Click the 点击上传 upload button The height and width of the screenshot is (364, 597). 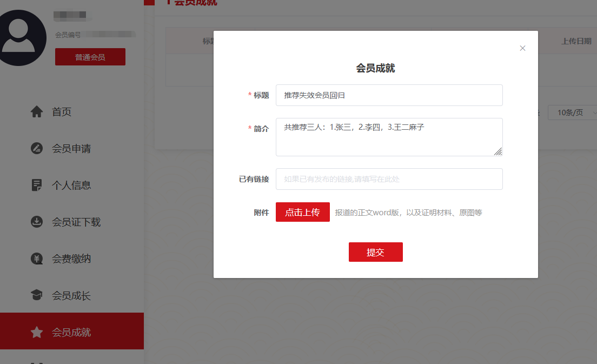pos(303,212)
